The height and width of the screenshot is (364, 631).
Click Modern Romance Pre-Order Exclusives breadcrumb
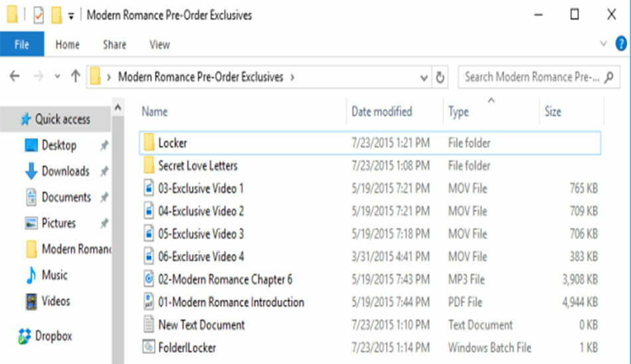[x=201, y=77]
